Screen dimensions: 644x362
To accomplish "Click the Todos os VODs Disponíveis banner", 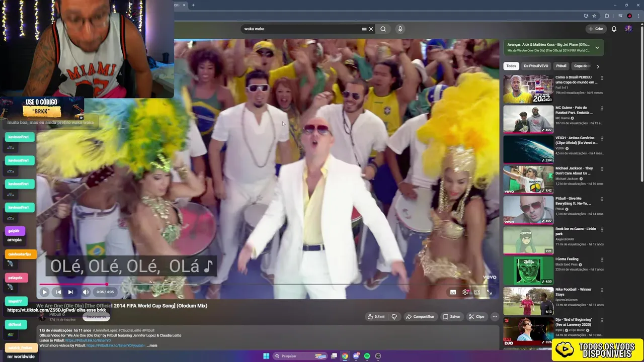I will click(597, 350).
